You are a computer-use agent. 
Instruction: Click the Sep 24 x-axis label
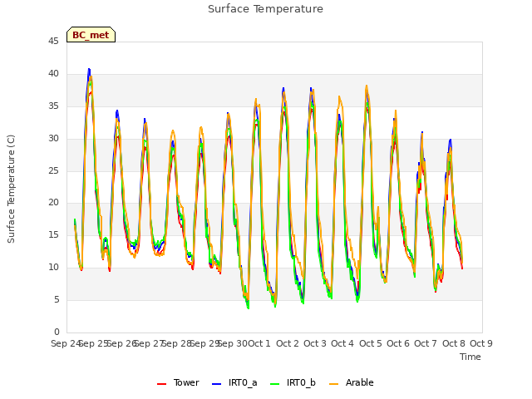pyautogui.click(x=66, y=343)
